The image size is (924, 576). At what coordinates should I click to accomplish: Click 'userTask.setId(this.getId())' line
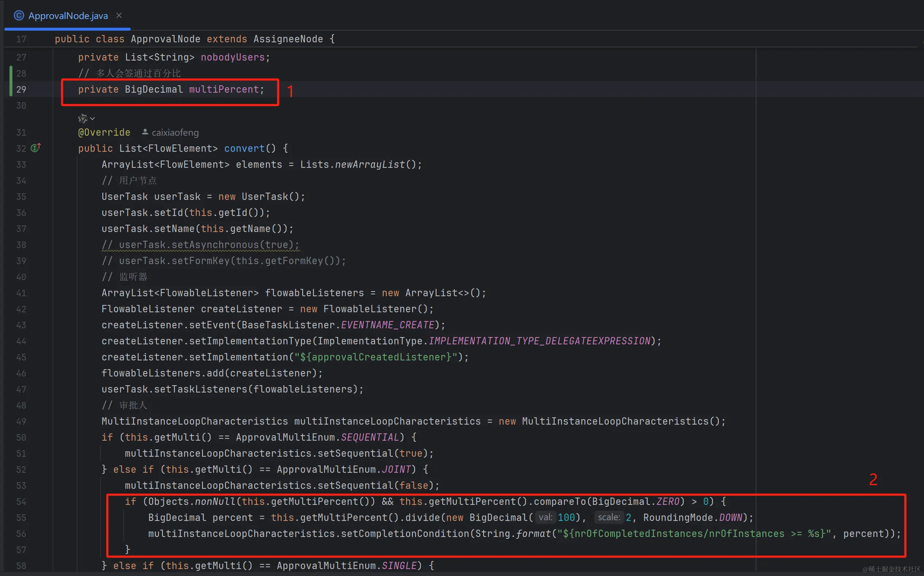pos(185,213)
